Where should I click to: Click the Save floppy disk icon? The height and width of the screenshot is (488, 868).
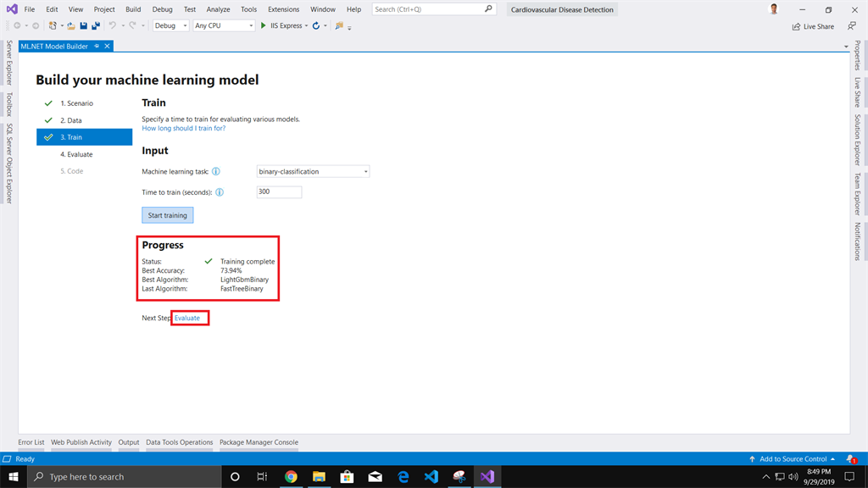tap(84, 26)
